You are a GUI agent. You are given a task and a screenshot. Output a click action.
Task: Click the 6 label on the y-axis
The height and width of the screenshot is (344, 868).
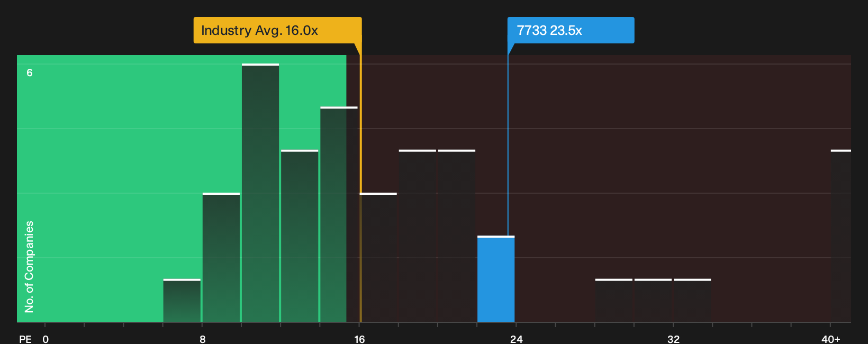(x=30, y=73)
